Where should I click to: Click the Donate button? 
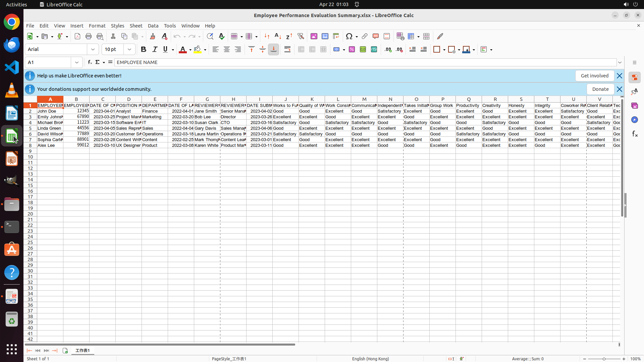pos(600,89)
